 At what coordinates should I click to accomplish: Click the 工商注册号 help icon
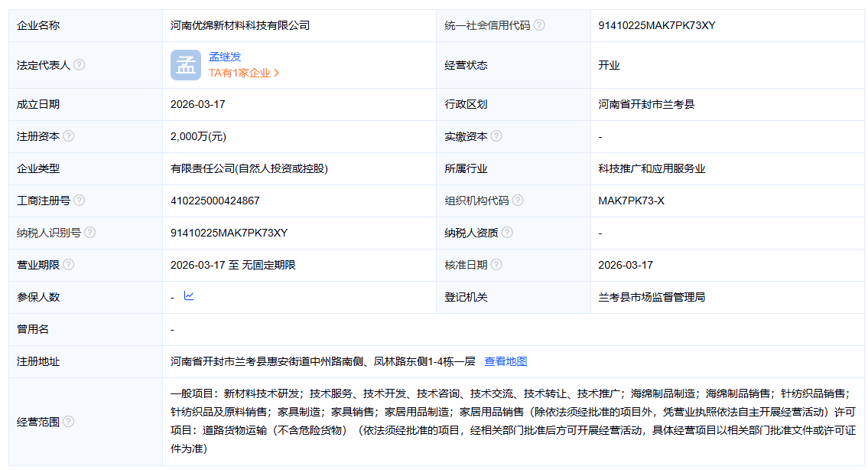(x=80, y=201)
